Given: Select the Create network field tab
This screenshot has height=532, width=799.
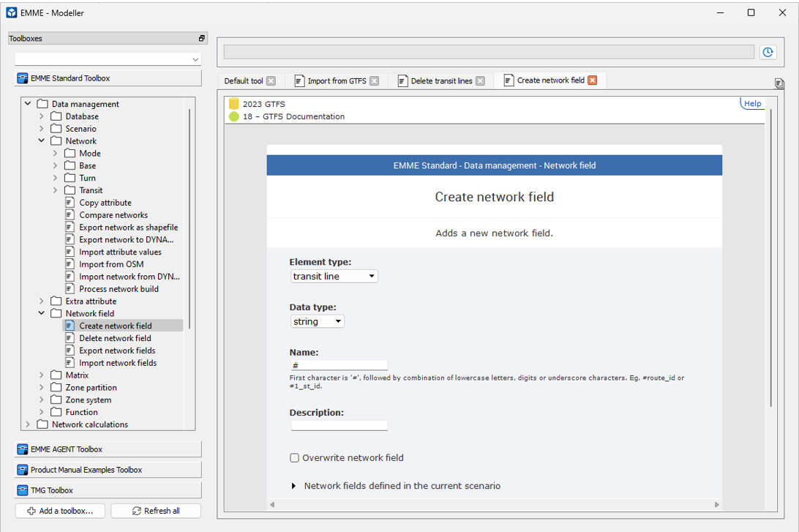Looking at the screenshot, I should [551, 80].
